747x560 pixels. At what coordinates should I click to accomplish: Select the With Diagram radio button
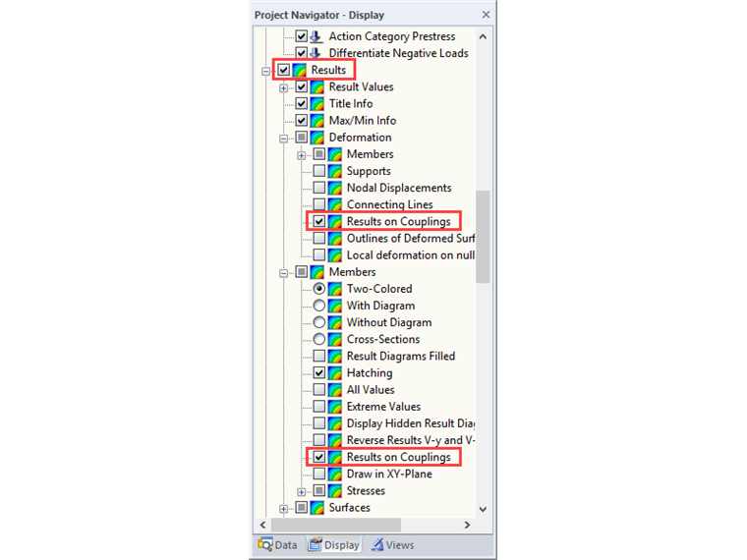tap(319, 306)
